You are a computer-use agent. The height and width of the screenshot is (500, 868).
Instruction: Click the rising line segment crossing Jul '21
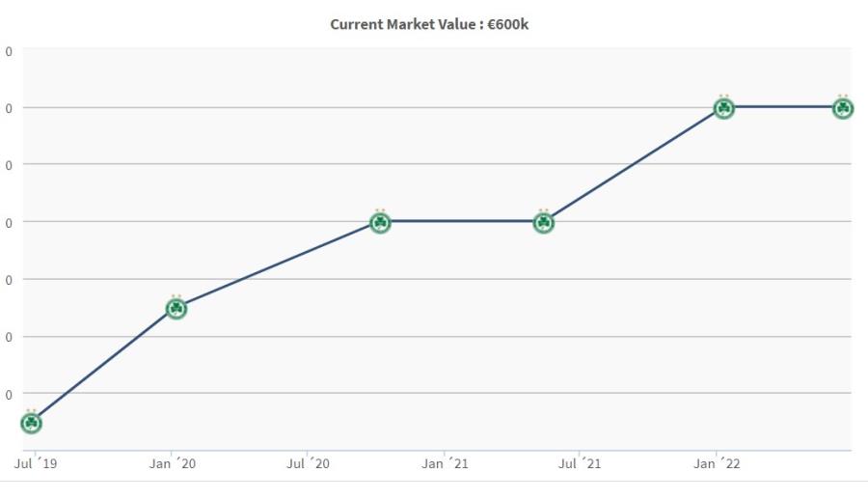point(634,165)
